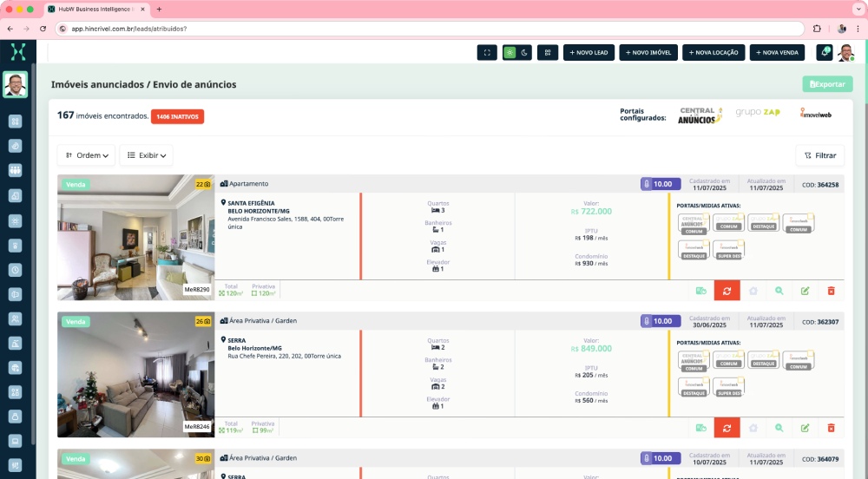Open the notifications bell
This screenshot has width=868, height=479.
click(x=824, y=52)
